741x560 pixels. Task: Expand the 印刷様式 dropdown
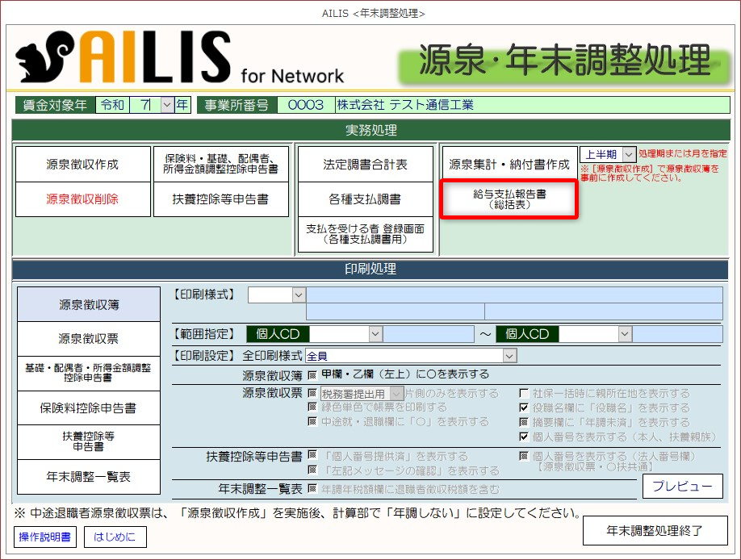click(299, 295)
